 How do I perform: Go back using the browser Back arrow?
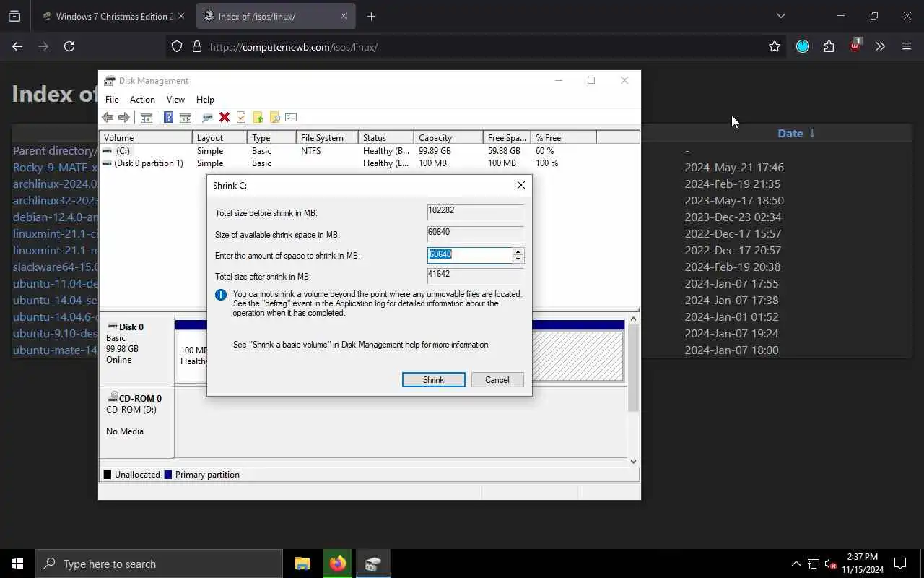(17, 46)
